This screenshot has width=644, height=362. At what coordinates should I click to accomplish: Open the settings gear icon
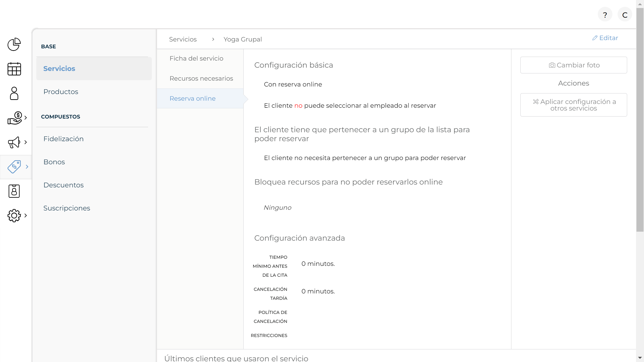[14, 215]
